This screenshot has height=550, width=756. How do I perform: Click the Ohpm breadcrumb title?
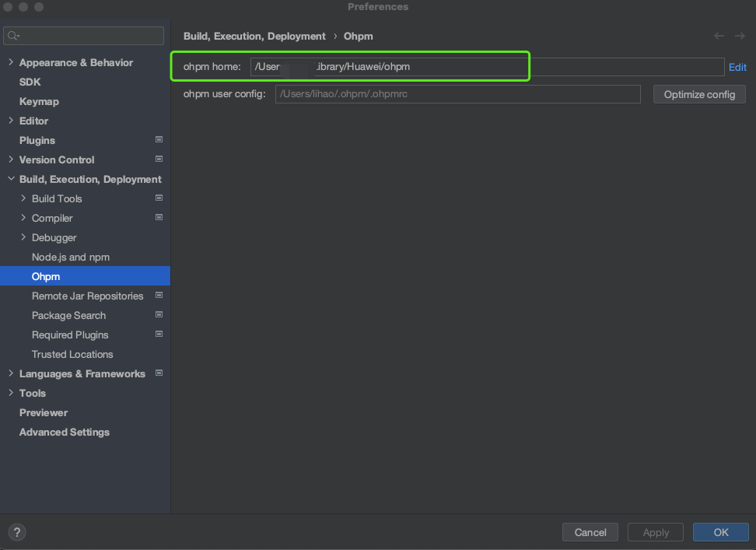358,36
